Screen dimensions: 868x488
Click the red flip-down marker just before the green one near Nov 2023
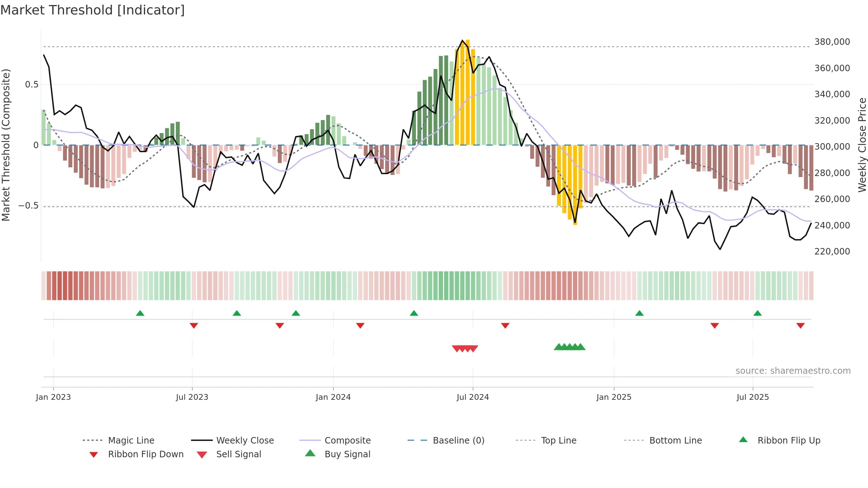(x=280, y=326)
